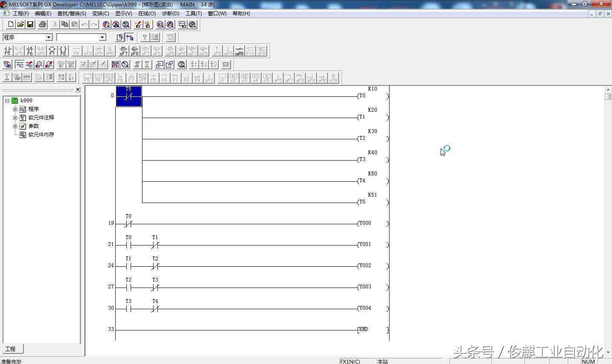Screen dimensions: 612x364
Task: Switch to write mode in the ladder toolbar
Action: [x=29, y=65]
